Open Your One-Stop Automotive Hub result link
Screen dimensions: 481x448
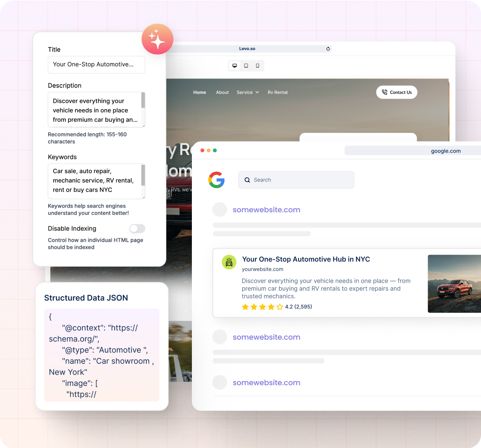(306, 259)
